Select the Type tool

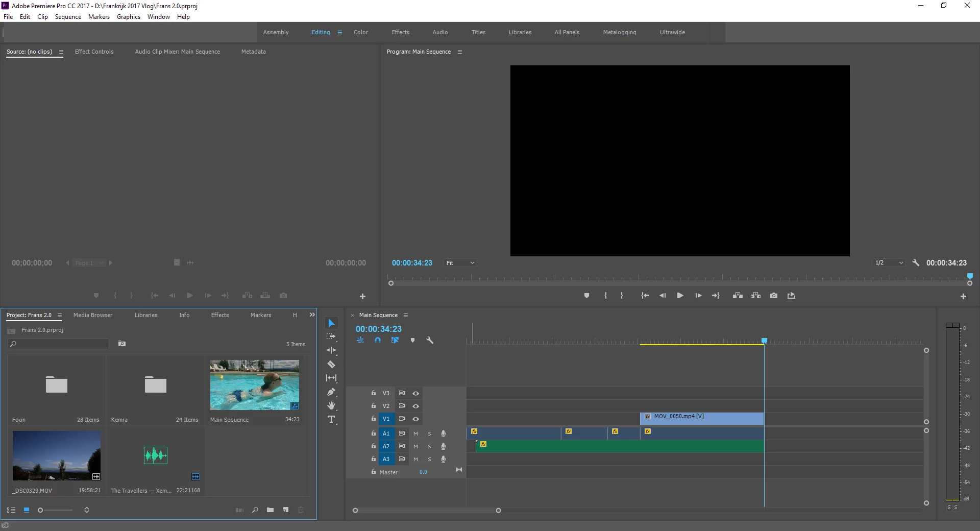331,419
